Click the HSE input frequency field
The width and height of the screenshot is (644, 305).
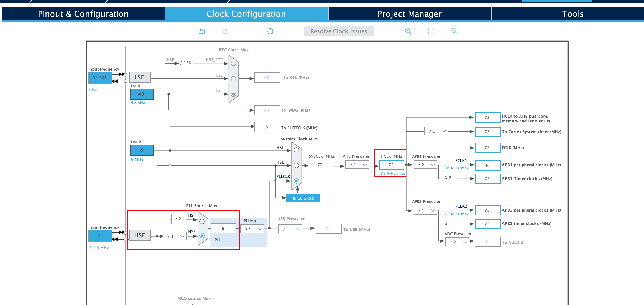[x=100, y=236]
